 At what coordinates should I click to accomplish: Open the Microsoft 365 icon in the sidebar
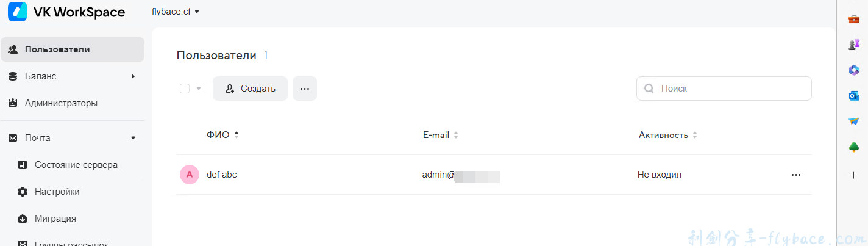click(853, 70)
